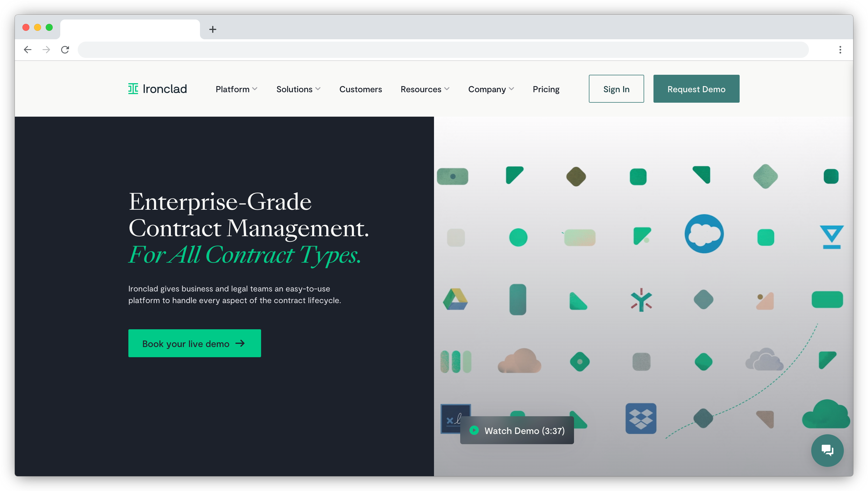868x491 pixels.
Task: Select the current browser tab
Action: point(130,29)
